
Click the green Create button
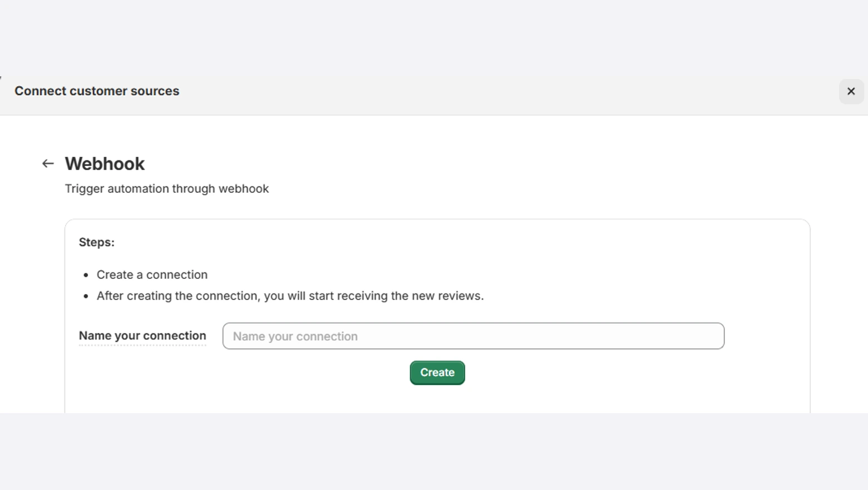pyautogui.click(x=437, y=373)
